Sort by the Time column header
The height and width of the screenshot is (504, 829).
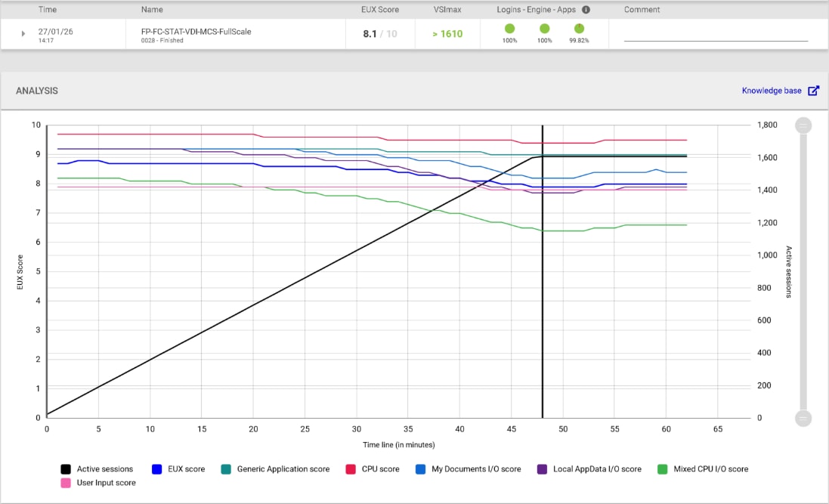coord(48,10)
